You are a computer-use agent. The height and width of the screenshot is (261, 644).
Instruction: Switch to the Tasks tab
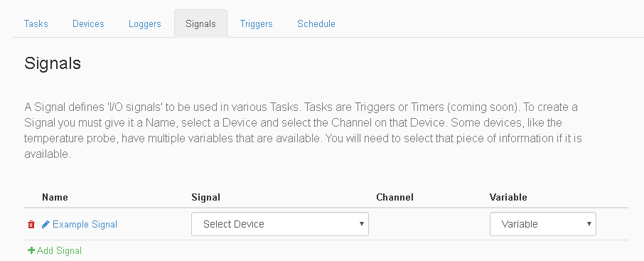click(36, 24)
